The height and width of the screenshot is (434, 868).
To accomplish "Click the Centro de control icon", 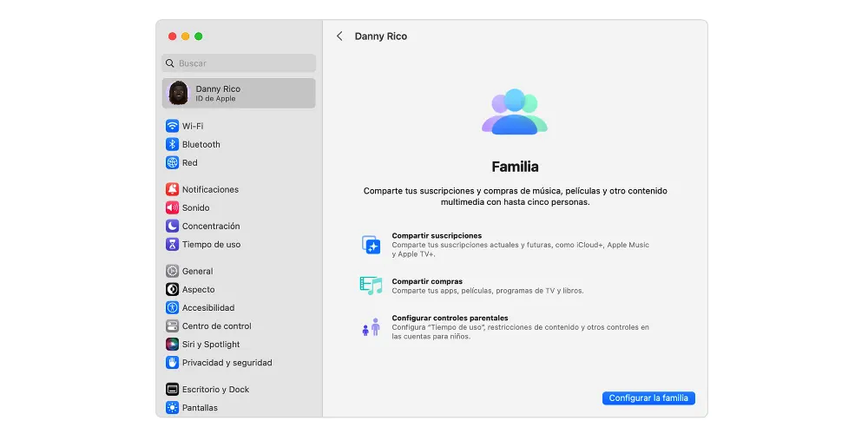I will [172, 326].
